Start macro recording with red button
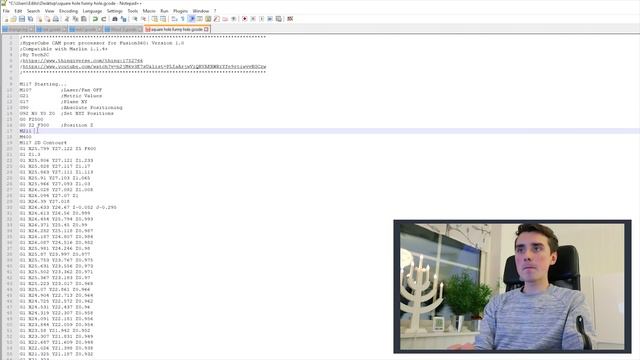Screen dimensions: 640x360 pyautogui.click(x=244, y=19)
